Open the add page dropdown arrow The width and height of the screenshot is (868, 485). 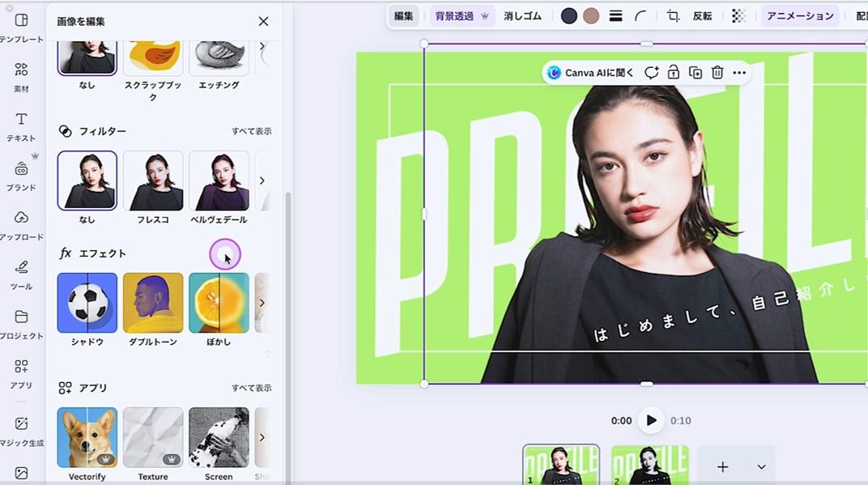click(x=762, y=466)
